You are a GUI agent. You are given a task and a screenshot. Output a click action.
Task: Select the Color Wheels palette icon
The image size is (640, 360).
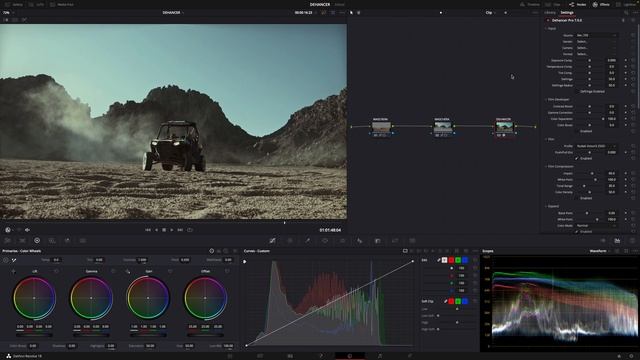[x=37, y=241]
